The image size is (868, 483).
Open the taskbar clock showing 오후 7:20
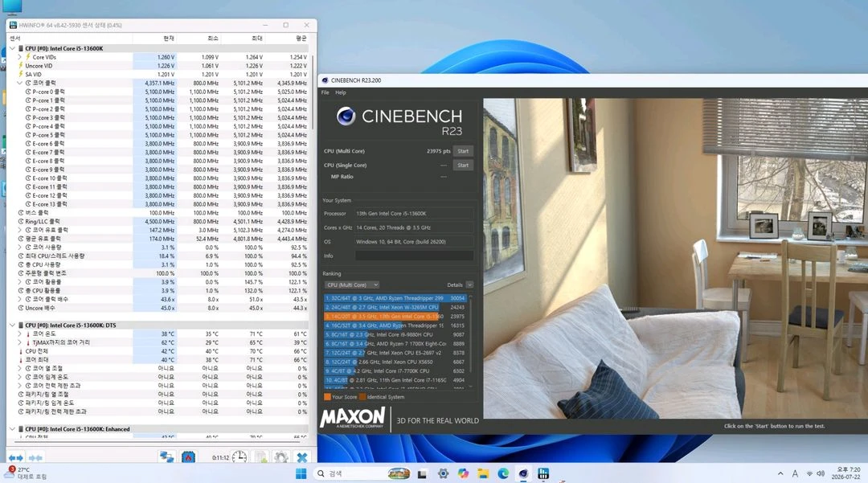click(x=845, y=473)
